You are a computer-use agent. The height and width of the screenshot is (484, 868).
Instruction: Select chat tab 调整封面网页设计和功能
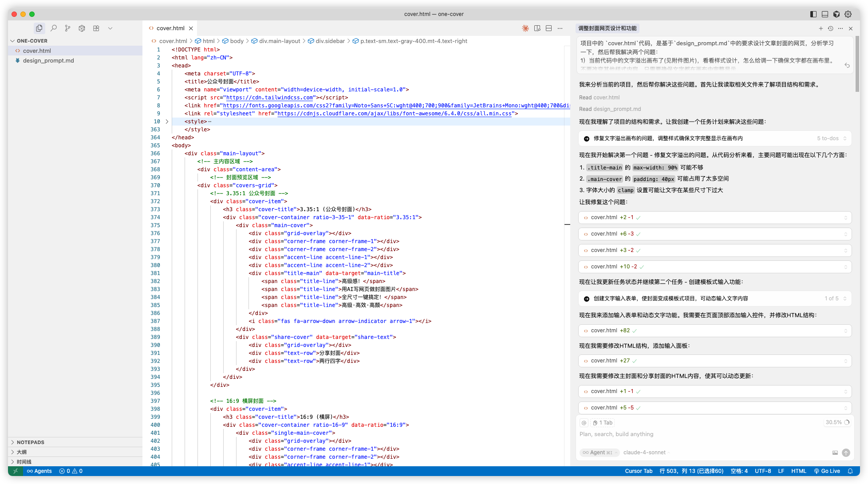click(x=607, y=28)
